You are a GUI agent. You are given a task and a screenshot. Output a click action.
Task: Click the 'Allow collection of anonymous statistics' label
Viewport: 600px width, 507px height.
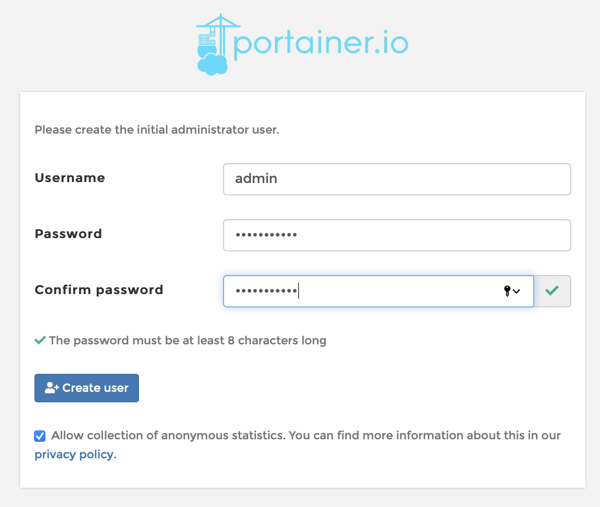point(168,435)
